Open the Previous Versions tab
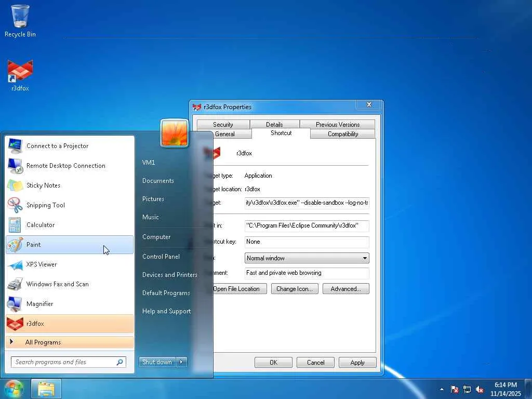The image size is (532, 399). pyautogui.click(x=338, y=125)
